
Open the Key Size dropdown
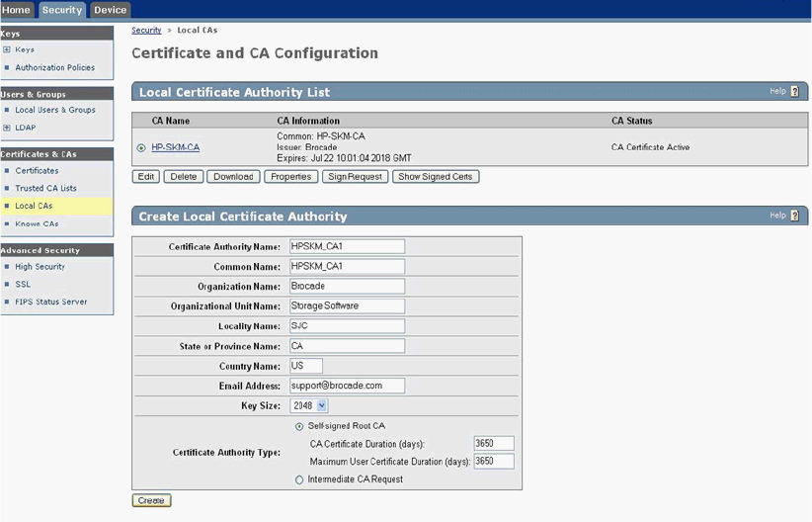point(322,405)
